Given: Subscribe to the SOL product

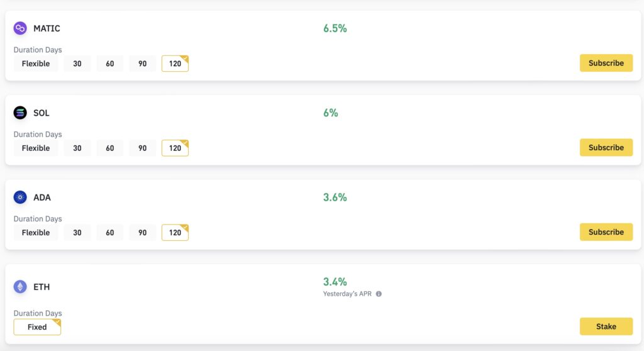Looking at the screenshot, I should [606, 148].
